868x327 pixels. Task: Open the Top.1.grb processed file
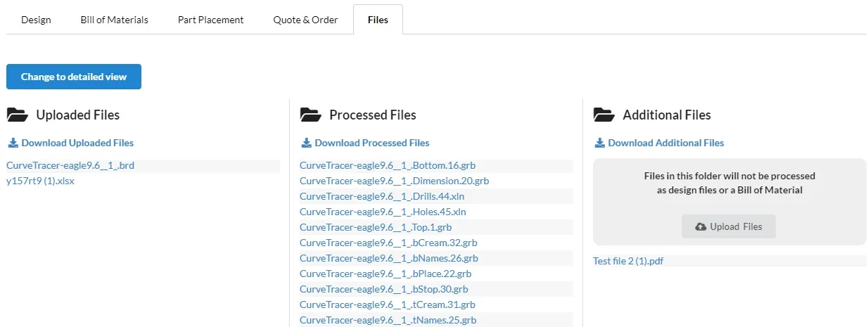[376, 227]
